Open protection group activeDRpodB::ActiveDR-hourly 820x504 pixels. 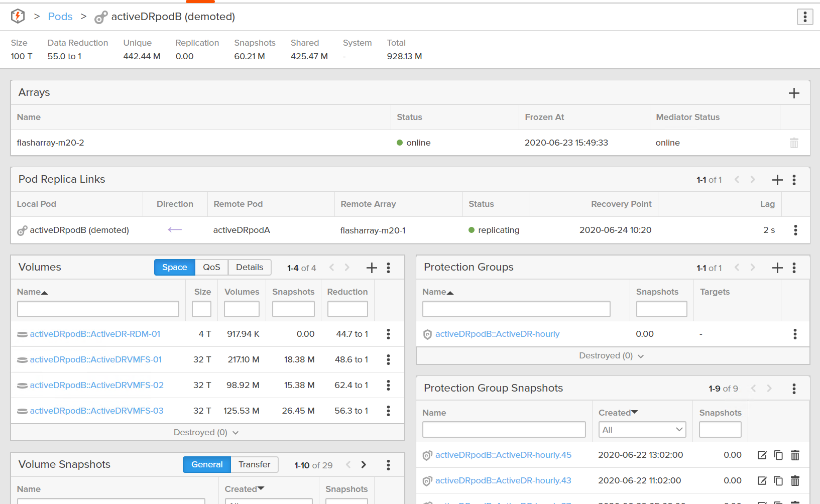497,334
